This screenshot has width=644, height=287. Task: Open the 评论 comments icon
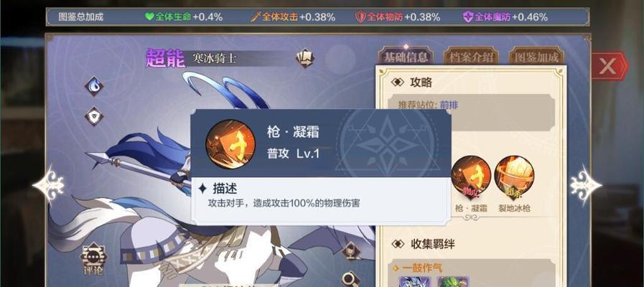tap(93, 260)
